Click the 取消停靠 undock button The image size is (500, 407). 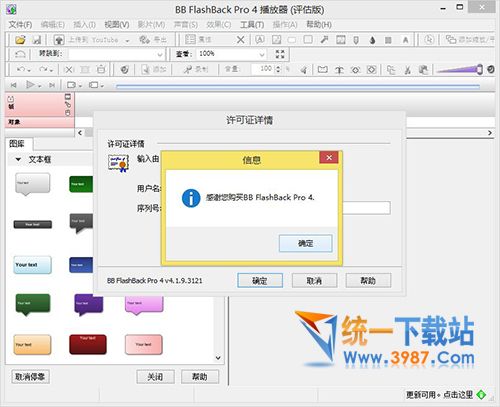pos(30,377)
